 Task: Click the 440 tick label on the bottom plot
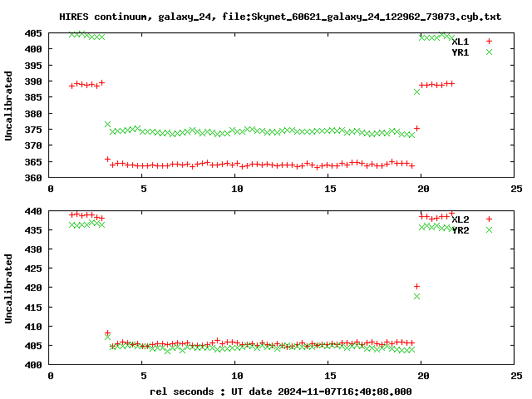click(x=33, y=211)
